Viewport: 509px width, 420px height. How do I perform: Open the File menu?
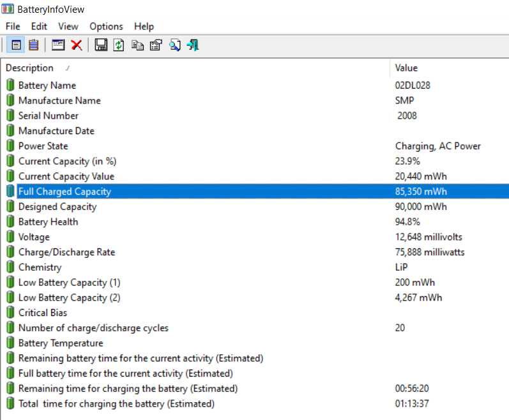pyautogui.click(x=13, y=26)
